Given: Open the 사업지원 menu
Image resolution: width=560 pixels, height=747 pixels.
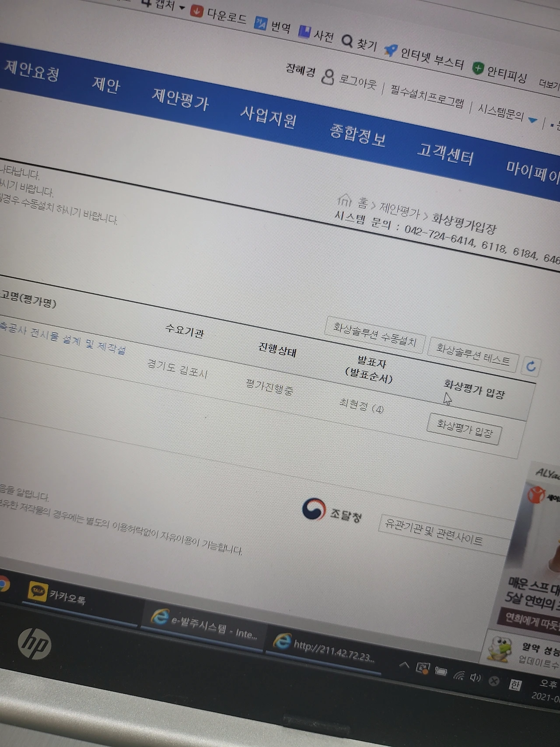Looking at the screenshot, I should (x=268, y=116).
